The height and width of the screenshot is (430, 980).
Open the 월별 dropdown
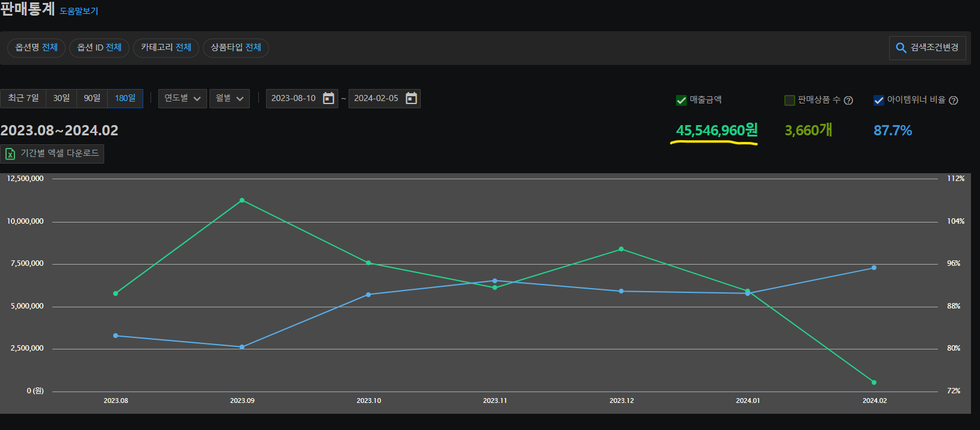(229, 99)
